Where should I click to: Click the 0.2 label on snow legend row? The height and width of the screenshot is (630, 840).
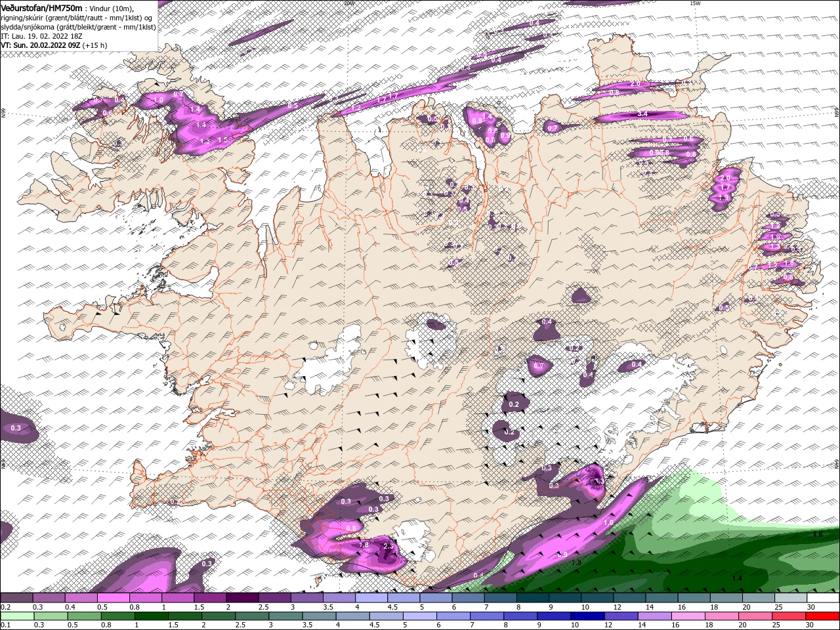[5, 607]
